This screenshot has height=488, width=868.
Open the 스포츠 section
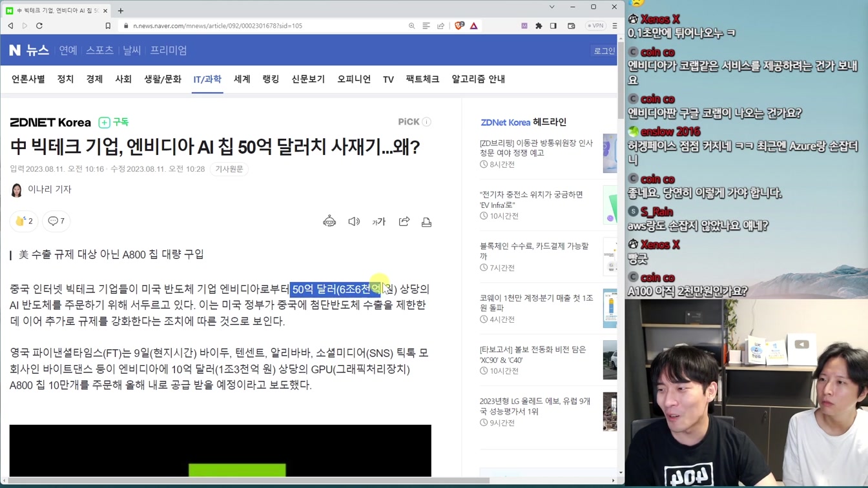[x=99, y=50]
